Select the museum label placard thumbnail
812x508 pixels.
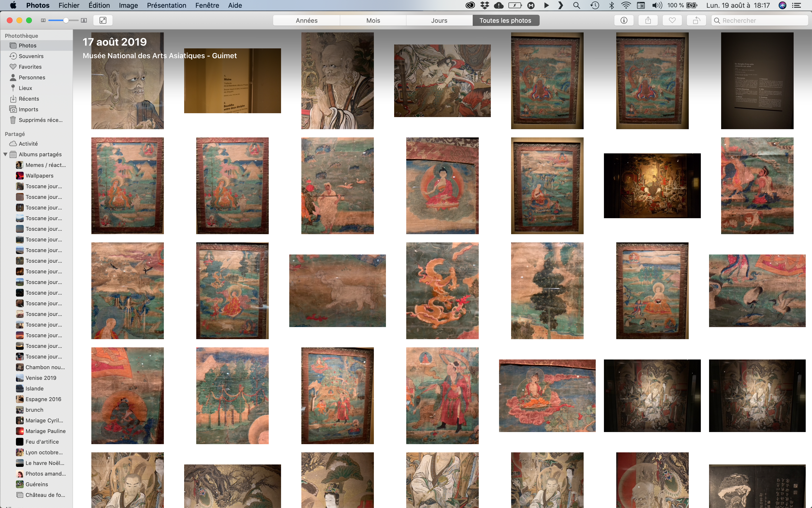pos(232,81)
